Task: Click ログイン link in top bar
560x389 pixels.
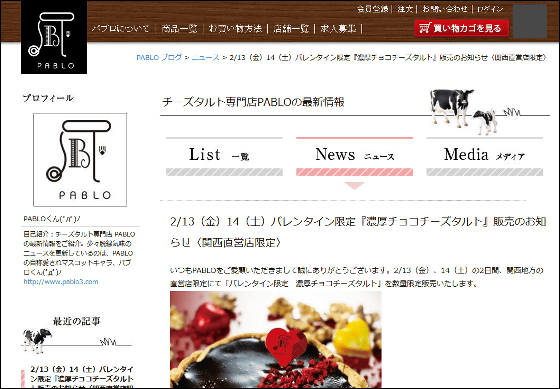Action: [x=490, y=9]
